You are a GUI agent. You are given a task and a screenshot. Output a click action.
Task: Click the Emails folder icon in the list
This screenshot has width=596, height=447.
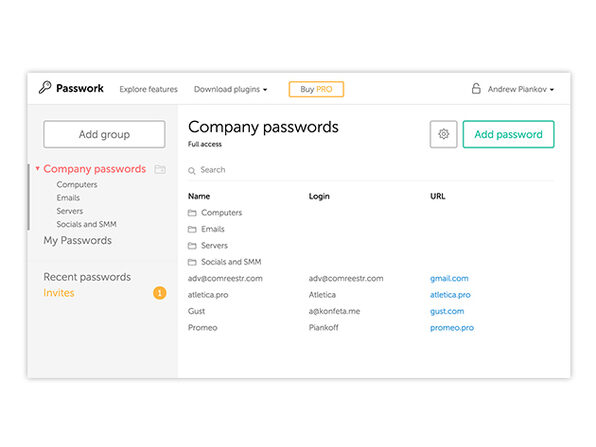(192, 229)
